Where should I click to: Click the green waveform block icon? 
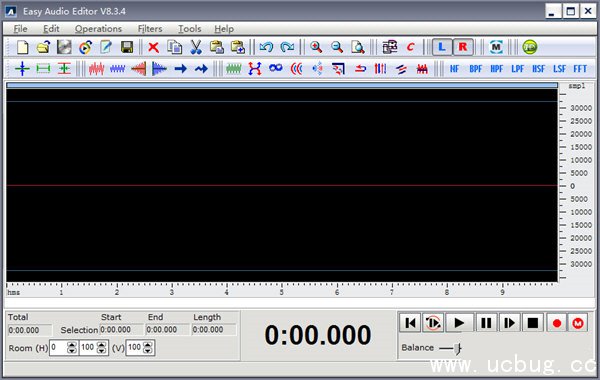click(233, 69)
